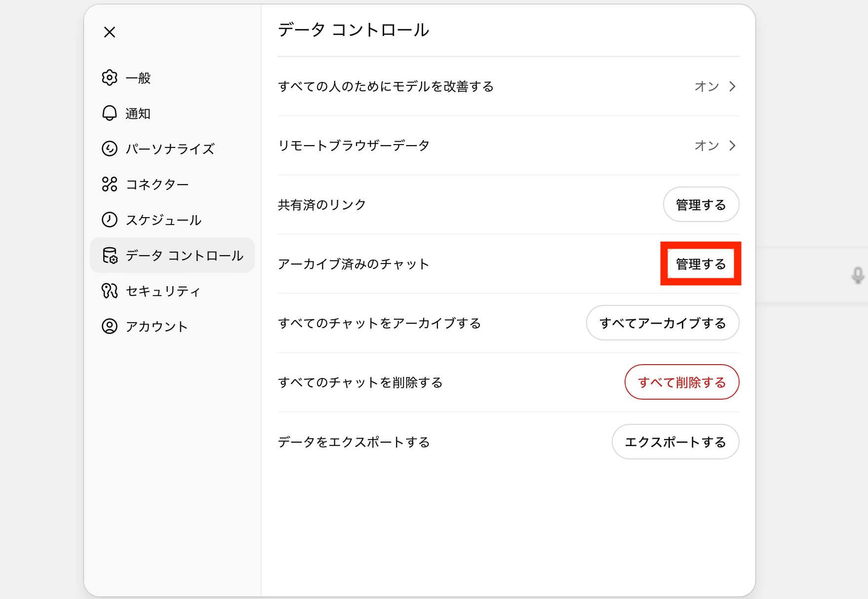868x599 pixels.
Task: Click the red すべて削除する button
Action: point(681,382)
